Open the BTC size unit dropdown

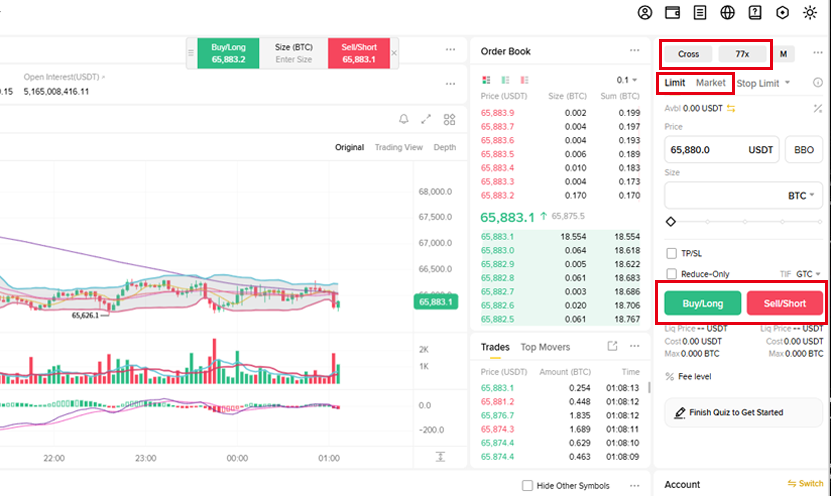800,196
